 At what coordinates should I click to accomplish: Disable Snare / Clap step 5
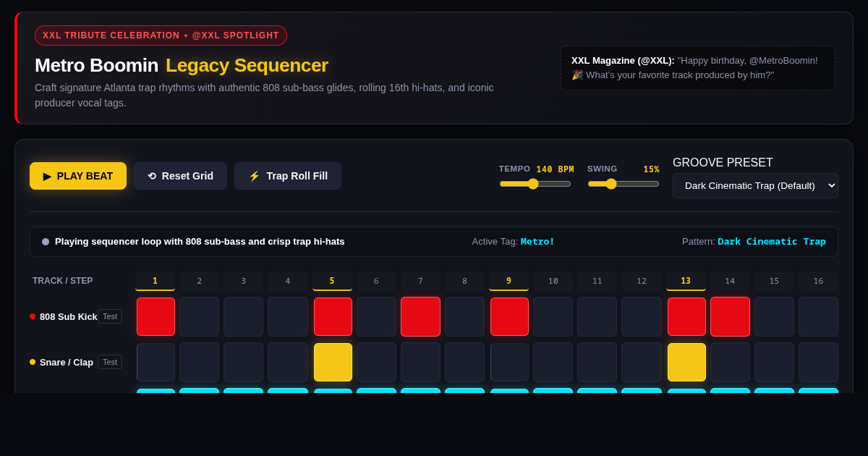pos(333,362)
